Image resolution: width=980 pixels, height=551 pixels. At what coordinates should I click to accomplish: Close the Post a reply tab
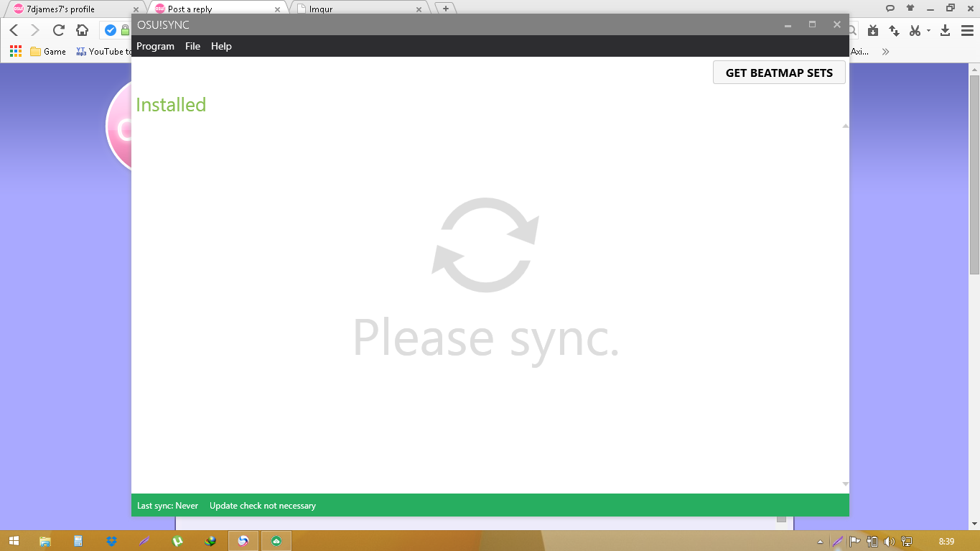tap(277, 9)
